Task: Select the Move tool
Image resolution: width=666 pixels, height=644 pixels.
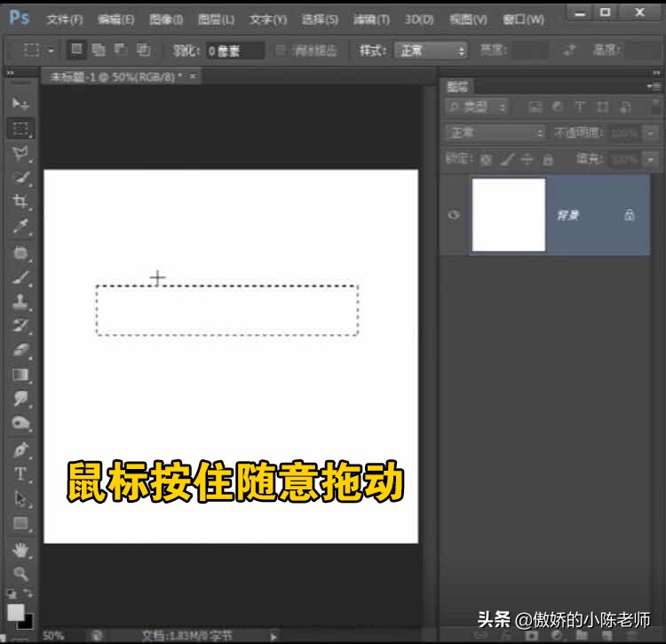Action: tap(20, 103)
